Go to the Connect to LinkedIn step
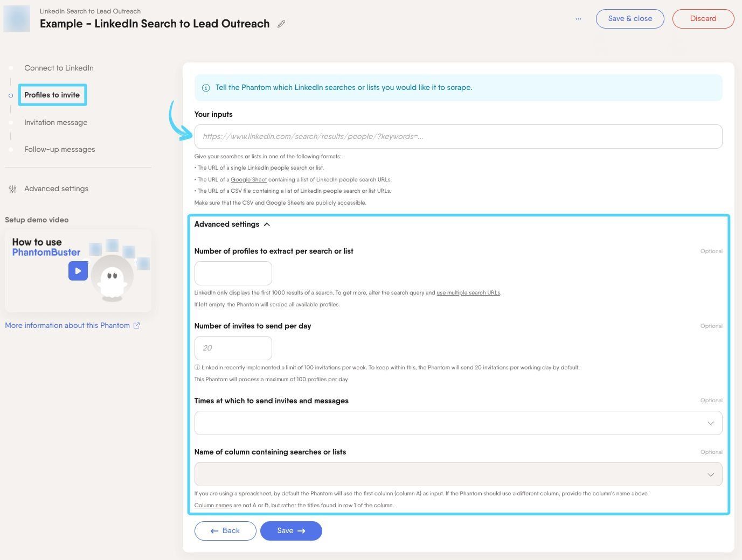The width and height of the screenshot is (742, 560). tap(59, 68)
